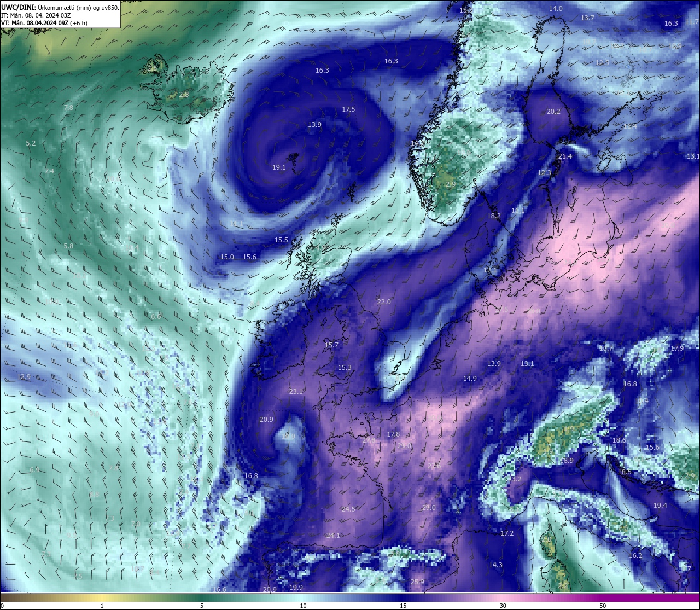Click the 17.9 value on the map

click(x=677, y=348)
